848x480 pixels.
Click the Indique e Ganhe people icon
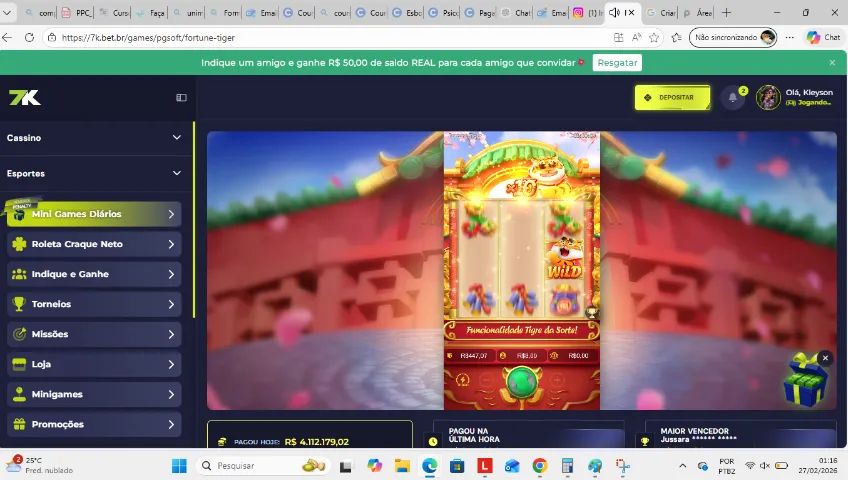[x=19, y=274]
